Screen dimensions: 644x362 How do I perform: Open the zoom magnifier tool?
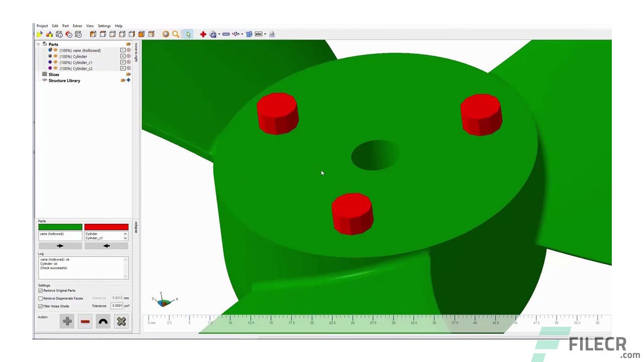175,34
